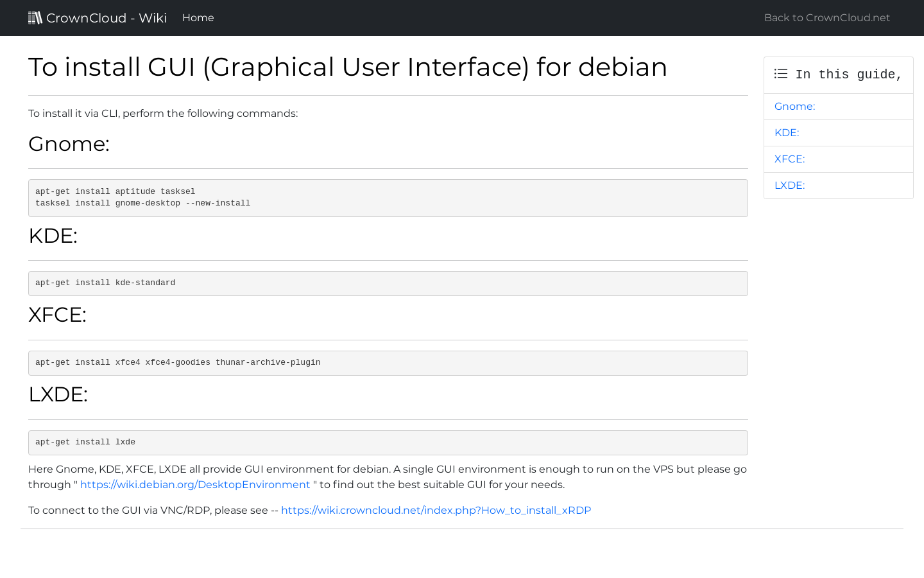Click the 'tasksel install gnome-desktop --new-install' line

click(x=143, y=203)
